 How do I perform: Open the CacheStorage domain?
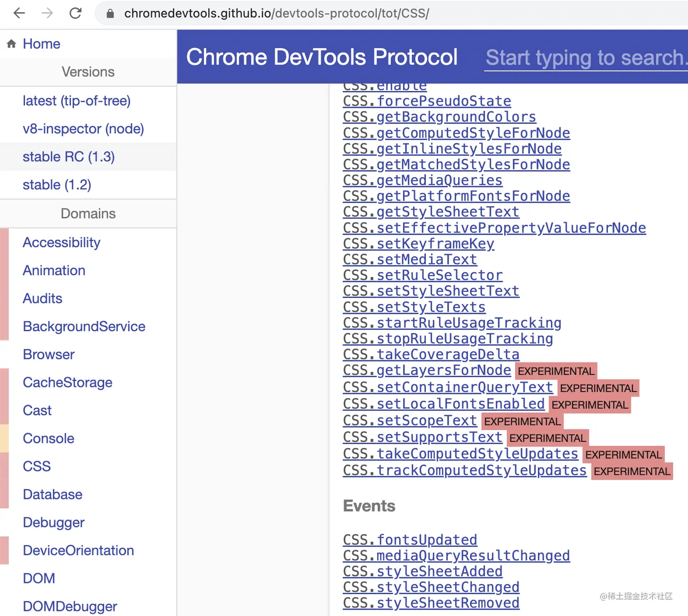coord(67,383)
